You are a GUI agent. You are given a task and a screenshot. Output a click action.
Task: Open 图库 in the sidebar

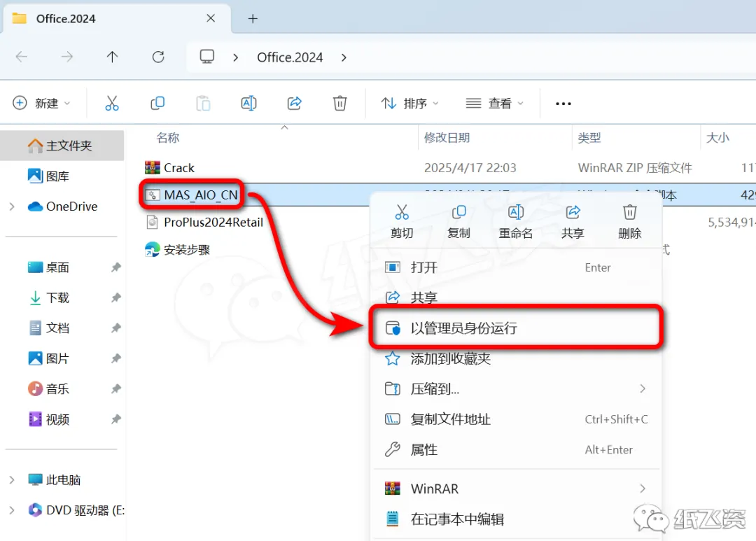49,176
